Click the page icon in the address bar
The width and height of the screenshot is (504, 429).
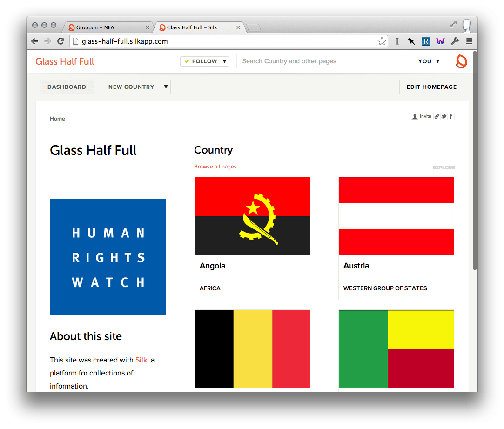(x=75, y=41)
